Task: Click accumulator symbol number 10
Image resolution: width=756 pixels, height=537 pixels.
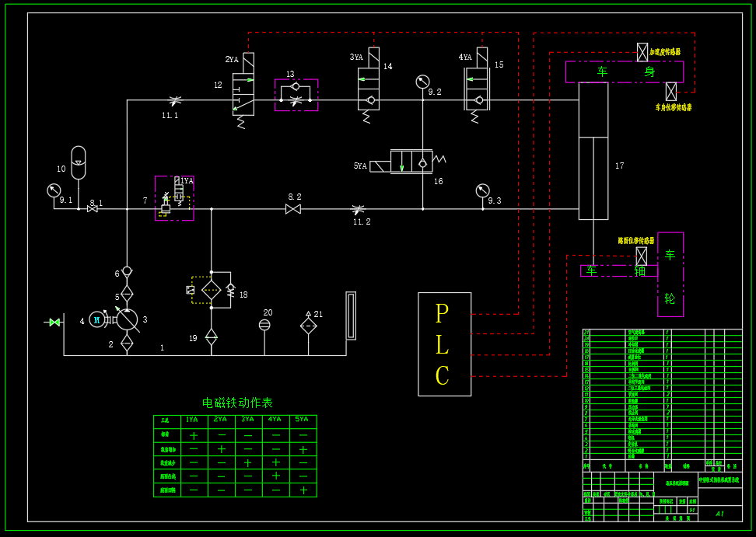Action: (x=78, y=162)
